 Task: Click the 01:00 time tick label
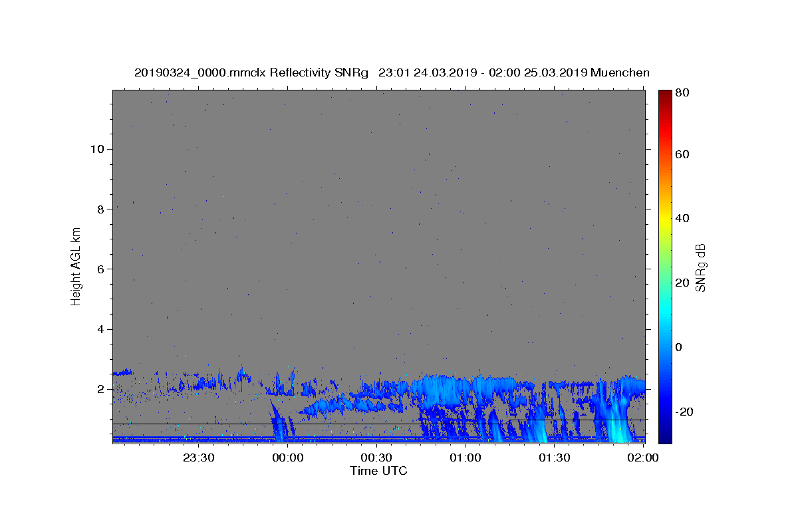(465, 458)
